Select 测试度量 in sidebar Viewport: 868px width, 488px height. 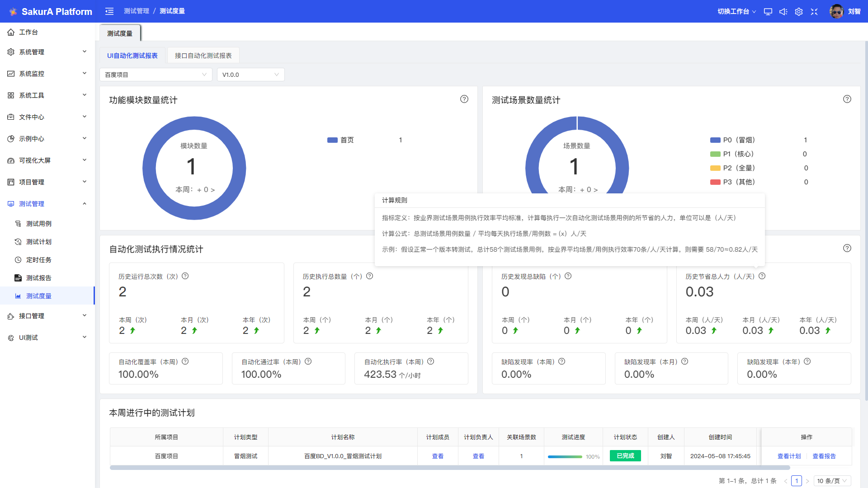click(x=47, y=296)
